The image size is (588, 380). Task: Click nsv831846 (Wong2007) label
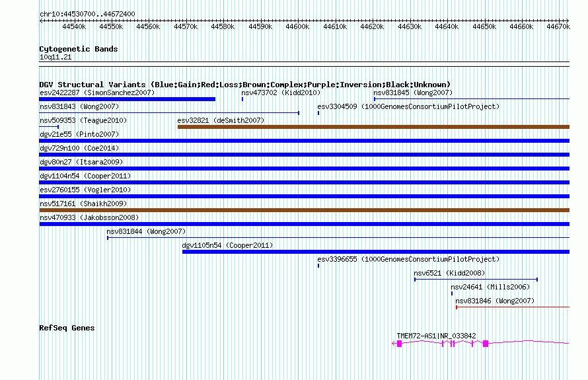click(x=495, y=301)
